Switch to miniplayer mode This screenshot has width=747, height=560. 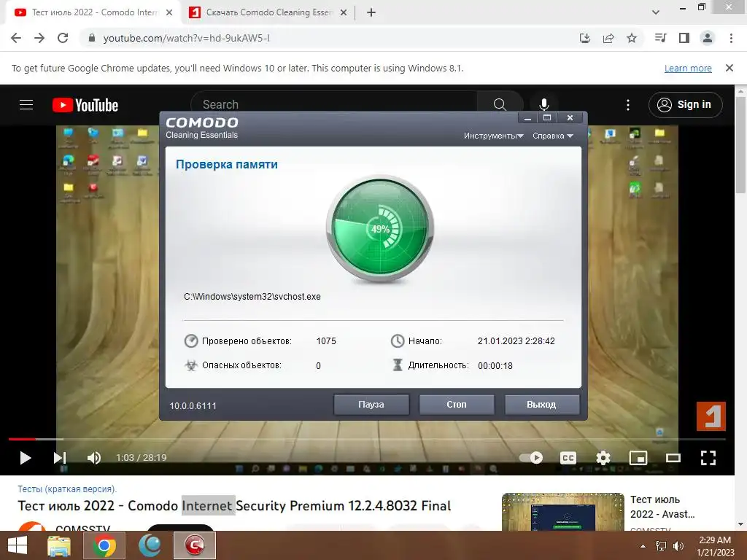pos(638,458)
